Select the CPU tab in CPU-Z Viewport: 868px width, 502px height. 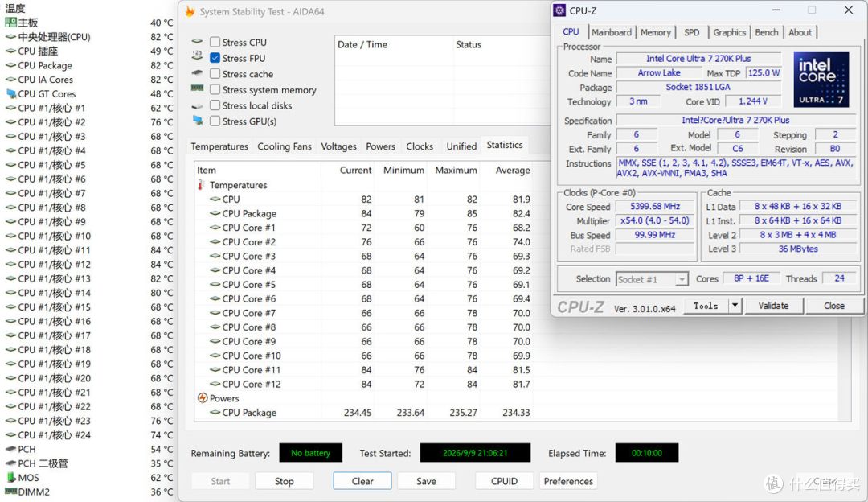[x=570, y=31]
